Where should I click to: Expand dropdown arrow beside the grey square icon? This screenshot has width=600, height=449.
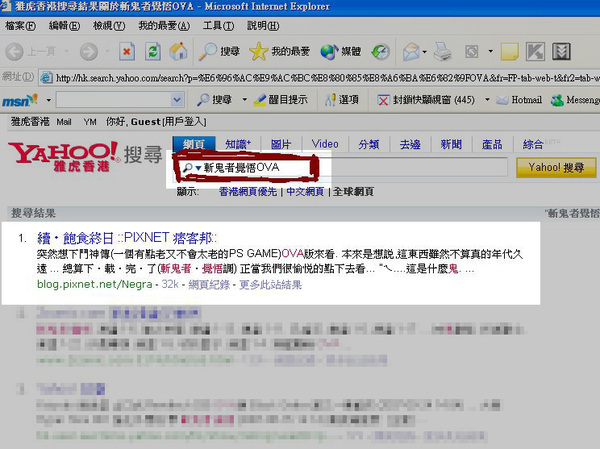pos(490,51)
